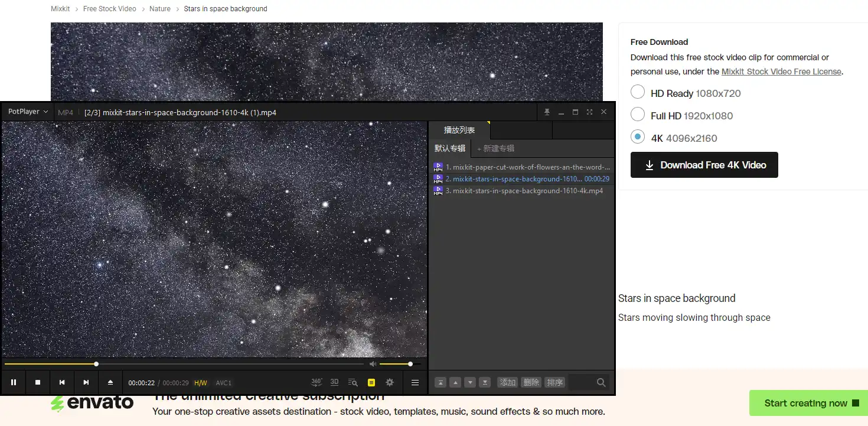Viewport: 868px width, 426px height.
Task: Click the stop playback button
Action: tap(38, 382)
